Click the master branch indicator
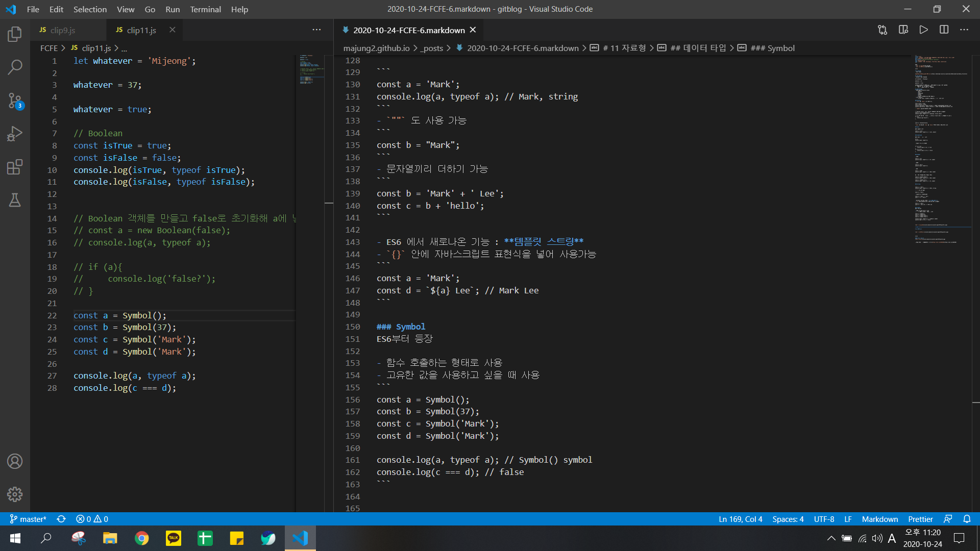Image resolution: width=980 pixels, height=551 pixels. [28, 519]
